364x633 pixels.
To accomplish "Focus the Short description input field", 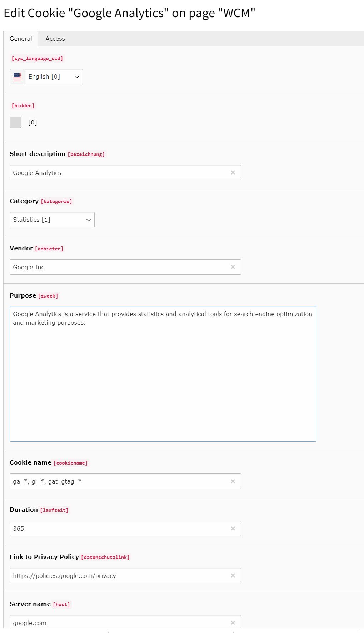I will click(x=118, y=173).
